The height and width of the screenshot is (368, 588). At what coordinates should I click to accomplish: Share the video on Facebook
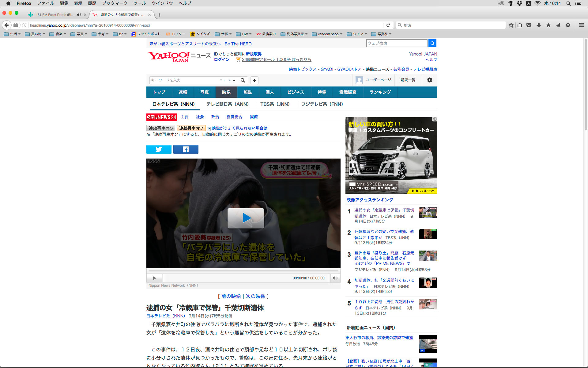pyautogui.click(x=186, y=149)
